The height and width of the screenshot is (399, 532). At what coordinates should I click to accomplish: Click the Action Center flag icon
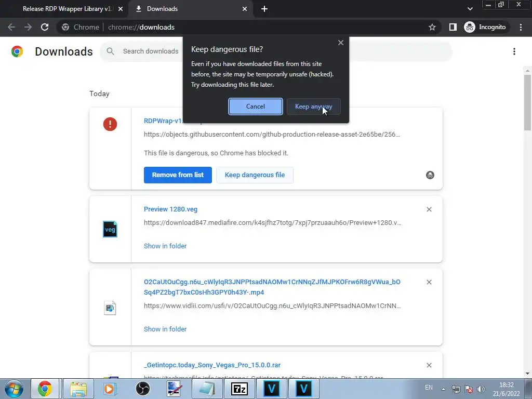[469, 389]
